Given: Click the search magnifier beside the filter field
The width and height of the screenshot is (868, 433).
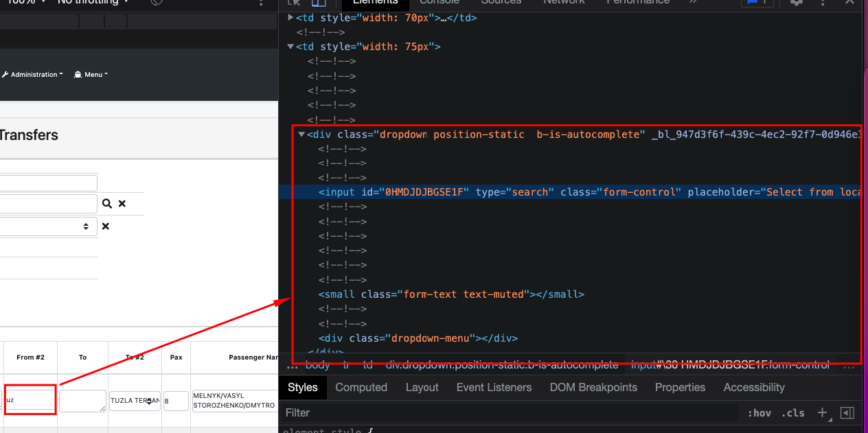Looking at the screenshot, I should [x=107, y=203].
